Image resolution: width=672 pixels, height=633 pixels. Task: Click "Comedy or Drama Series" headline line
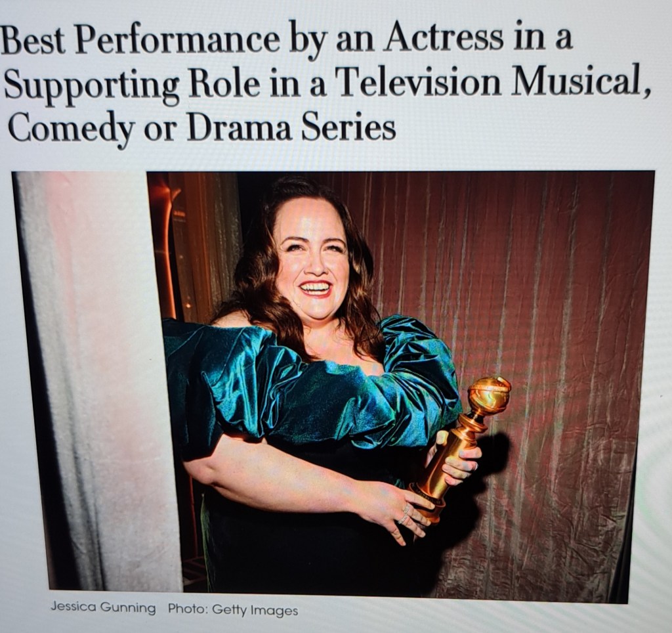201,128
